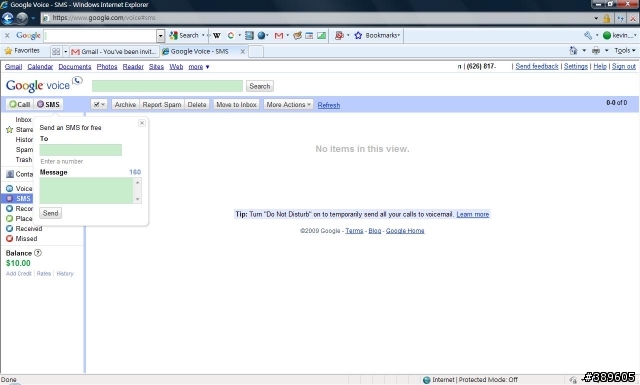Close the Send an SMS popup
The image size is (640, 385).
point(142,123)
